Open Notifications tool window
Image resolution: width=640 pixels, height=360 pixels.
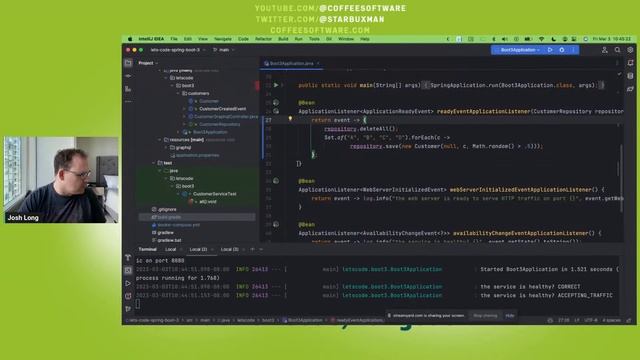click(x=631, y=63)
